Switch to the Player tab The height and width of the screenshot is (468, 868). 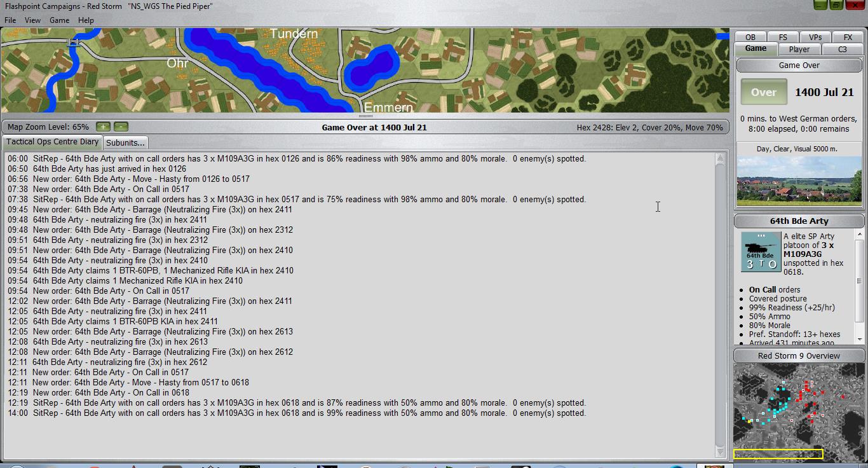799,49
